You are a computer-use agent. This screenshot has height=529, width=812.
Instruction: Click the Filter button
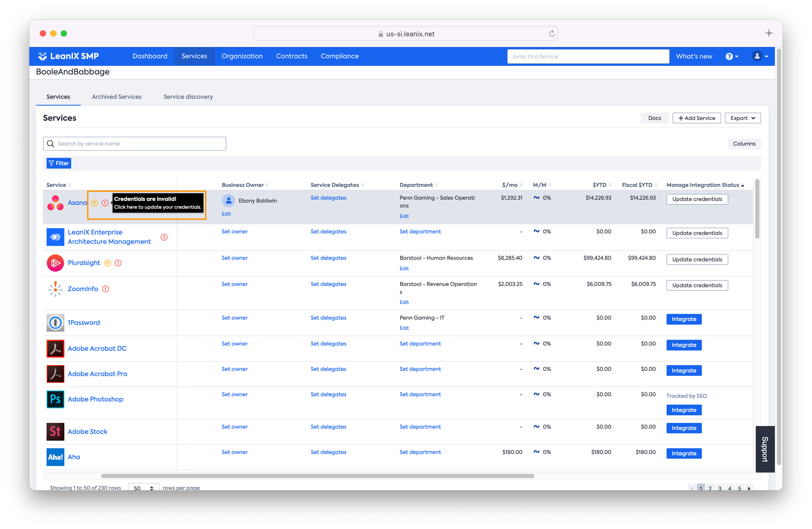(59, 163)
